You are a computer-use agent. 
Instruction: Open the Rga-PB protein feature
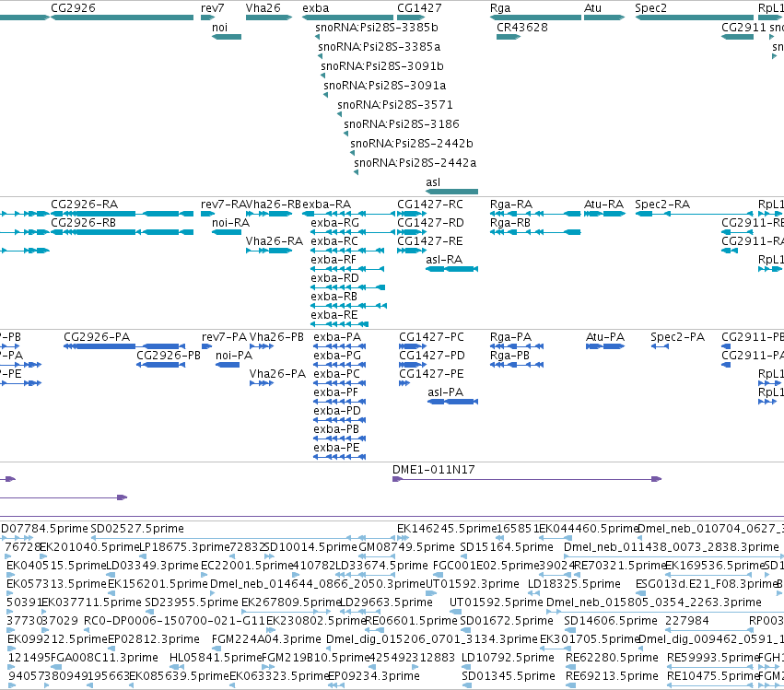pyautogui.click(x=517, y=365)
